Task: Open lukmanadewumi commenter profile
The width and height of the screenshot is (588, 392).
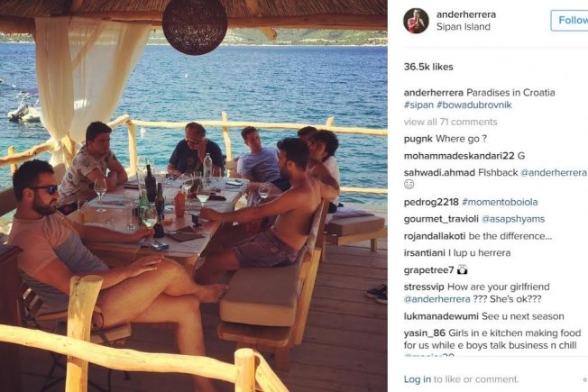Action: (441, 316)
